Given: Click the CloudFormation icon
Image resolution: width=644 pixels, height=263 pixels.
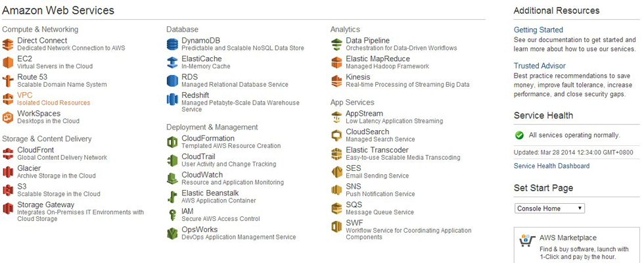Looking at the screenshot, I should tap(172, 141).
